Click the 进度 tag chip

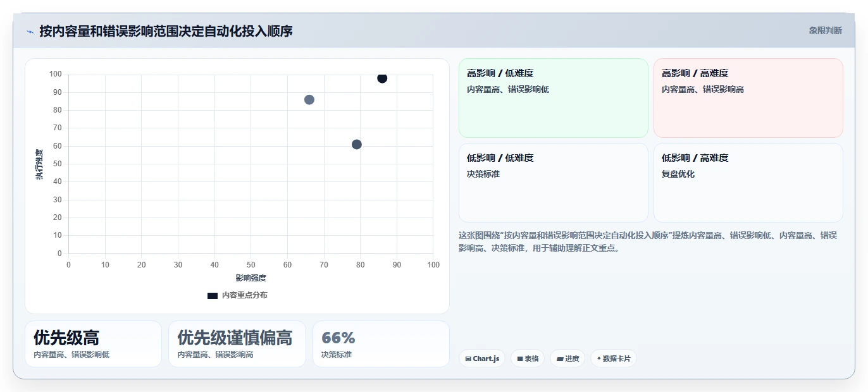pyautogui.click(x=567, y=358)
